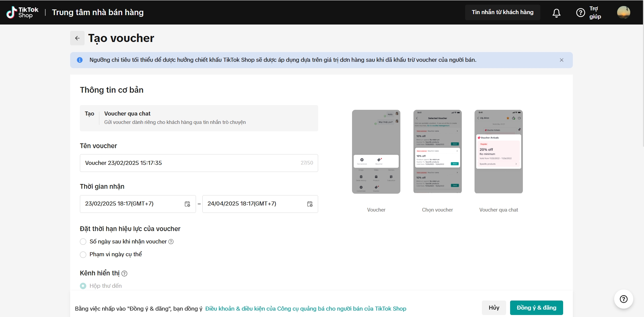Image resolution: width=644 pixels, height=317 pixels.
Task: Click the Trợ giúp help icon
Action: pyautogui.click(x=581, y=13)
